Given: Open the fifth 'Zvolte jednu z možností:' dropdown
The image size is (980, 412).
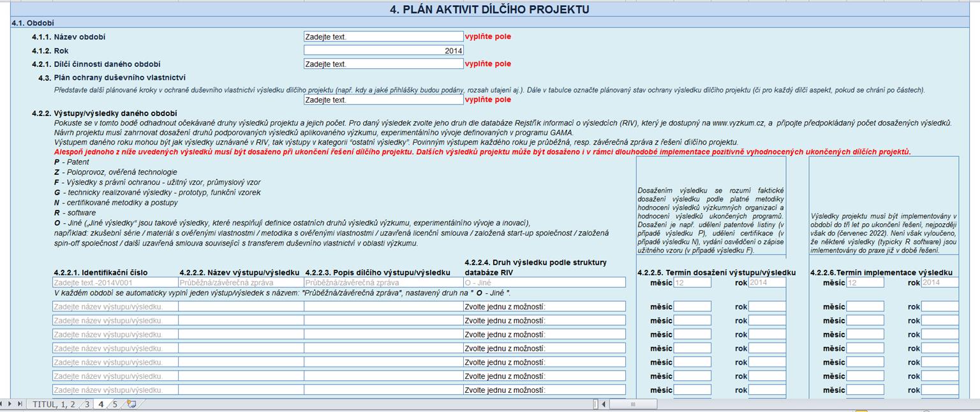Looking at the screenshot, I should click(544, 362).
